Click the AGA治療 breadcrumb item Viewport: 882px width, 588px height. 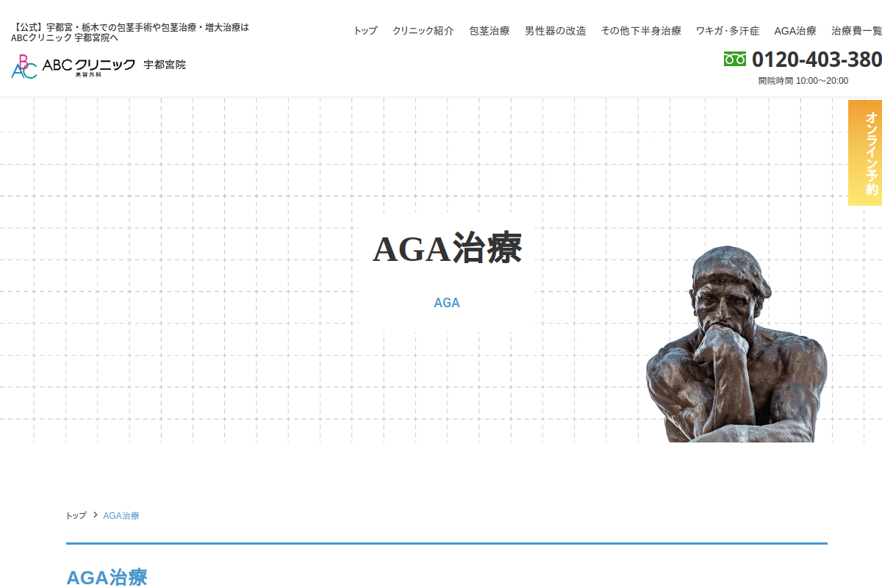[121, 516]
